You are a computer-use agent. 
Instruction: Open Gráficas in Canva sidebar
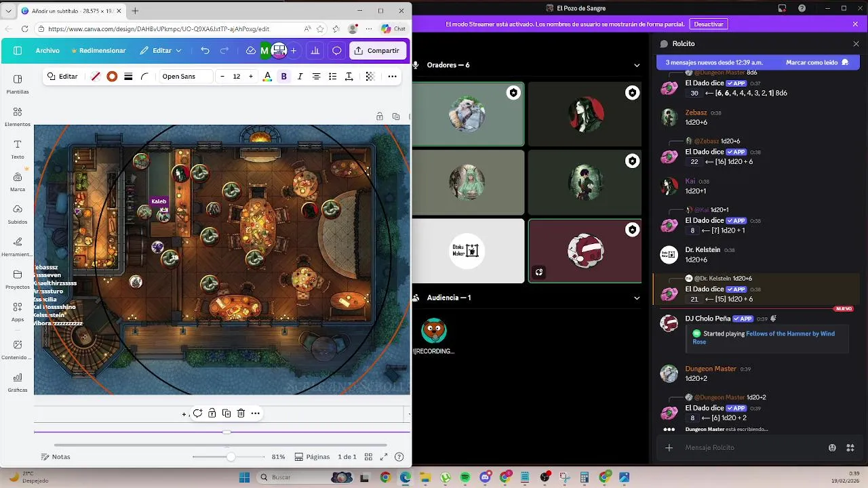pyautogui.click(x=18, y=382)
